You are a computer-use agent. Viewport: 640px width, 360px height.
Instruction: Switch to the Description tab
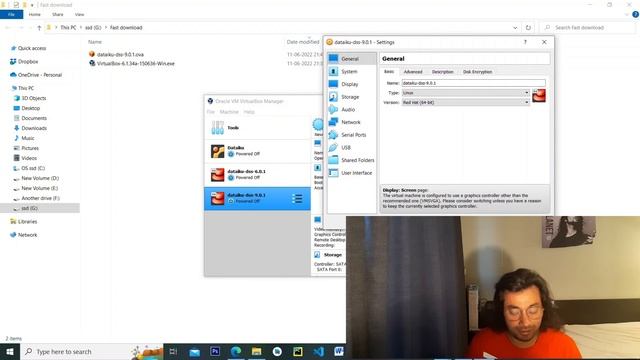[x=443, y=72]
